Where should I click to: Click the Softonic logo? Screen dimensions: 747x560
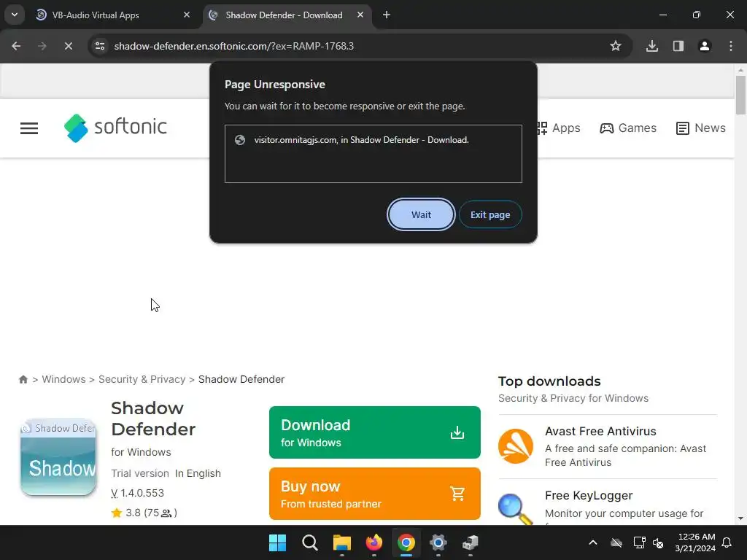tap(115, 128)
